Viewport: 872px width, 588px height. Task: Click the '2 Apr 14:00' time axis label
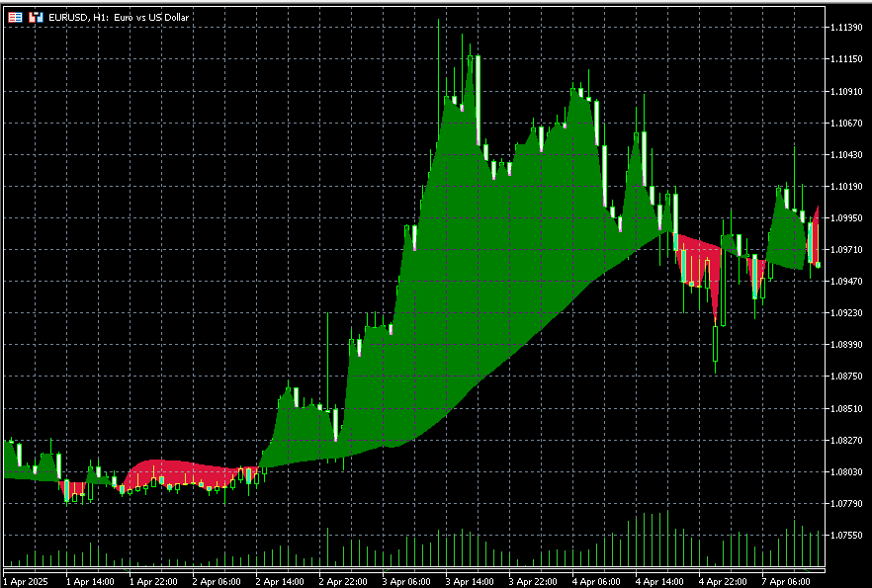tap(281, 581)
